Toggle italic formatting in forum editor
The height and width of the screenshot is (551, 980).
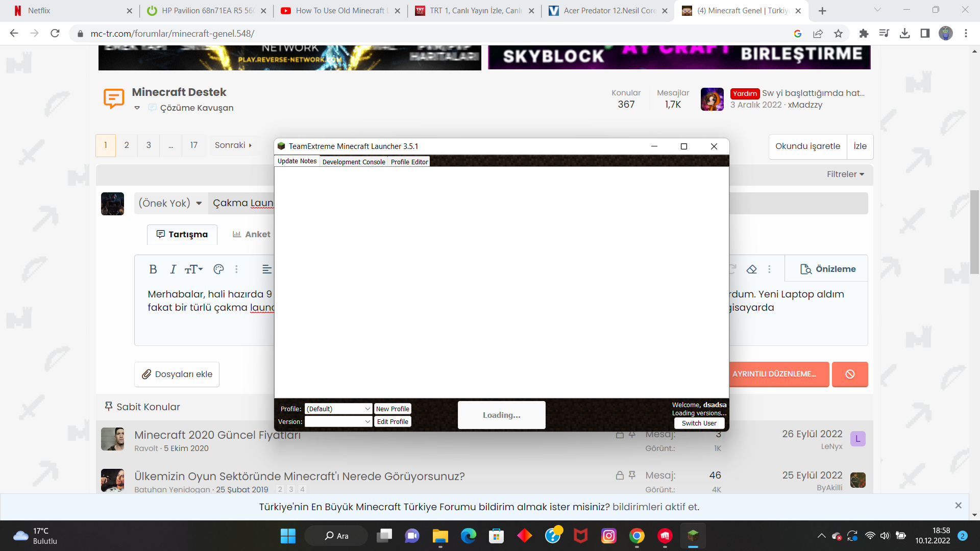(x=173, y=269)
